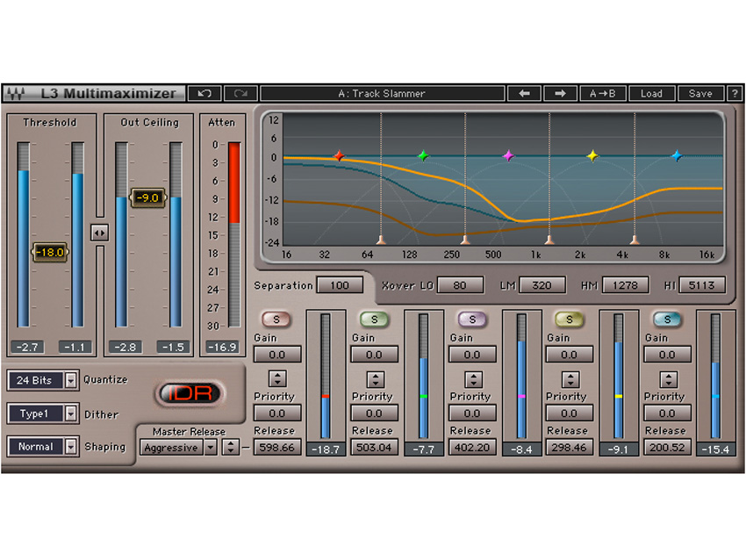Image resolution: width=746 pixels, height=560 pixels.
Task: Solo the cyan high band
Action: [668, 319]
